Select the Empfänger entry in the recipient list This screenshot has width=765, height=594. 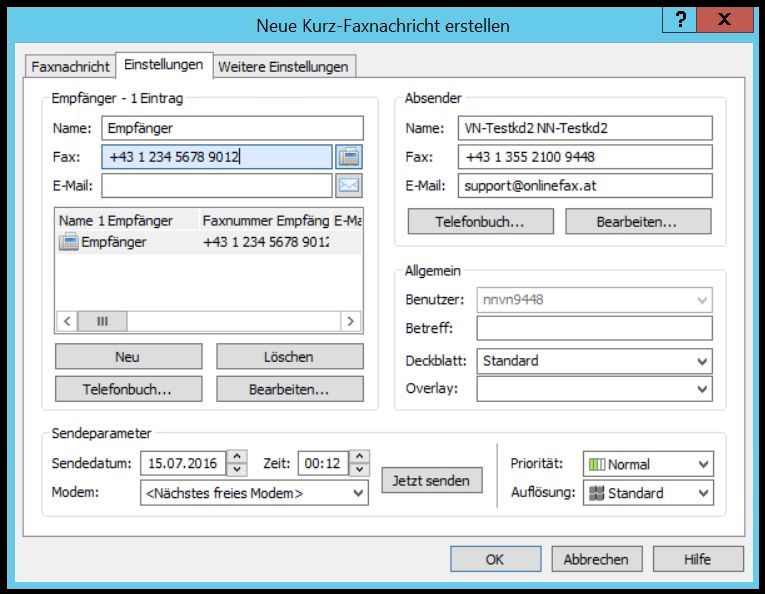[114, 242]
